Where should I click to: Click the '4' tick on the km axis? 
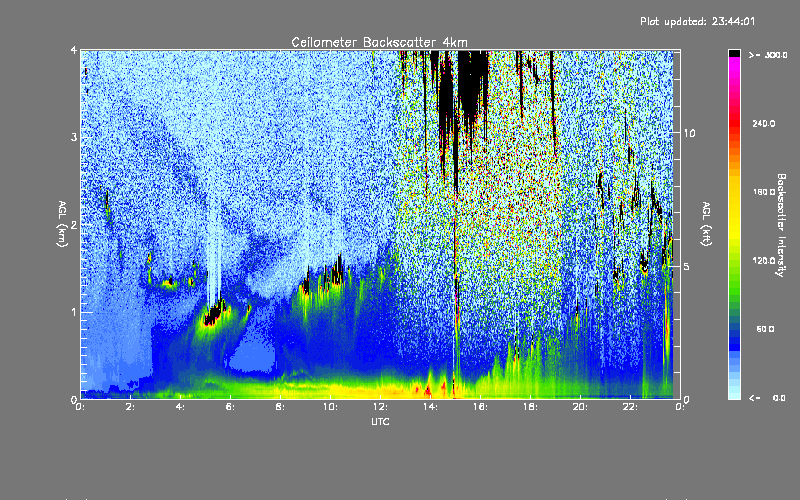tap(74, 50)
